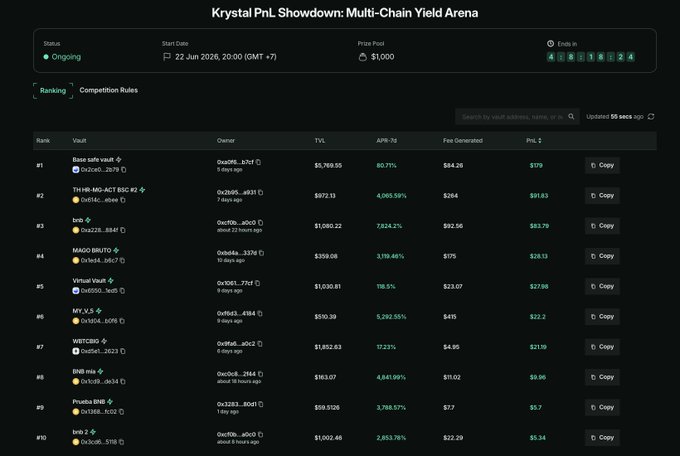Copy vault address 0x1d04...b0f6
This screenshot has height=456, width=680.
[x=122, y=321]
